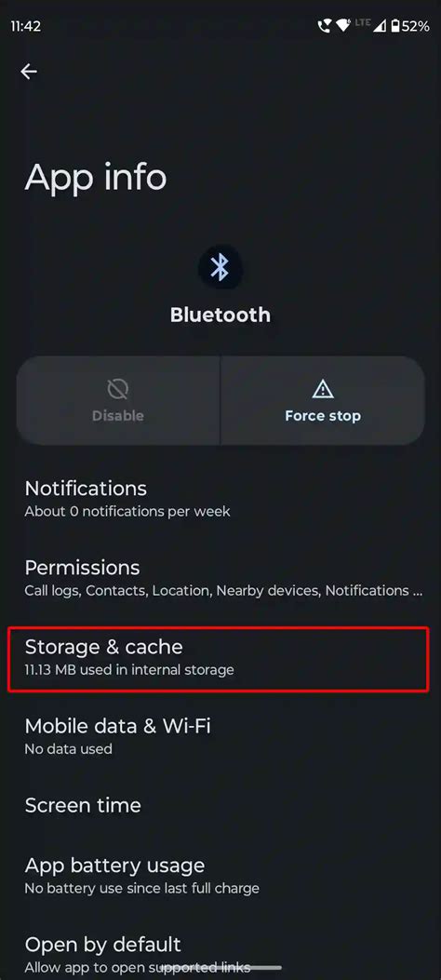The width and height of the screenshot is (441, 980).
Task: Tap the cellular signal strength icon
Action: click(x=380, y=26)
